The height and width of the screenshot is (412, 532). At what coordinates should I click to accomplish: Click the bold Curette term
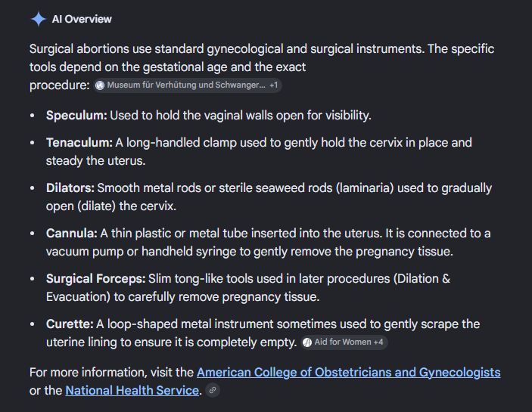click(70, 324)
